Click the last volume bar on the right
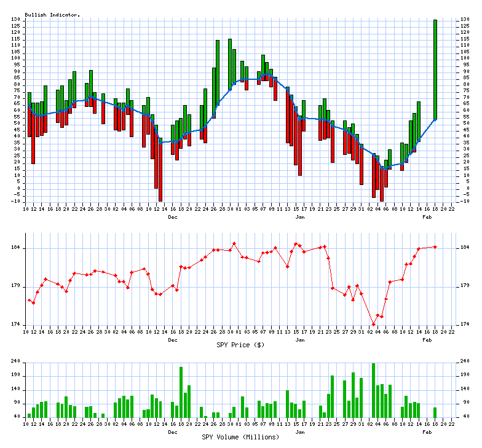The height and width of the screenshot is (448, 482). tap(435, 412)
